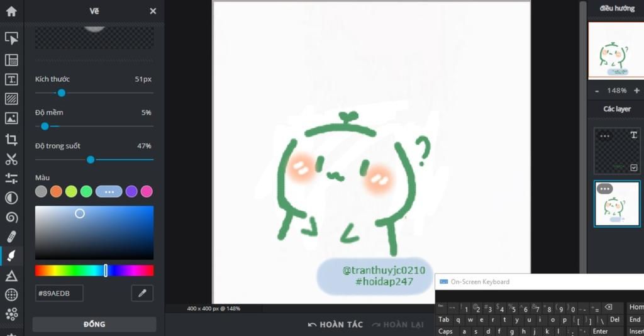Click the rainbow hue bar
The width and height of the screenshot is (644, 336).
[x=94, y=271]
